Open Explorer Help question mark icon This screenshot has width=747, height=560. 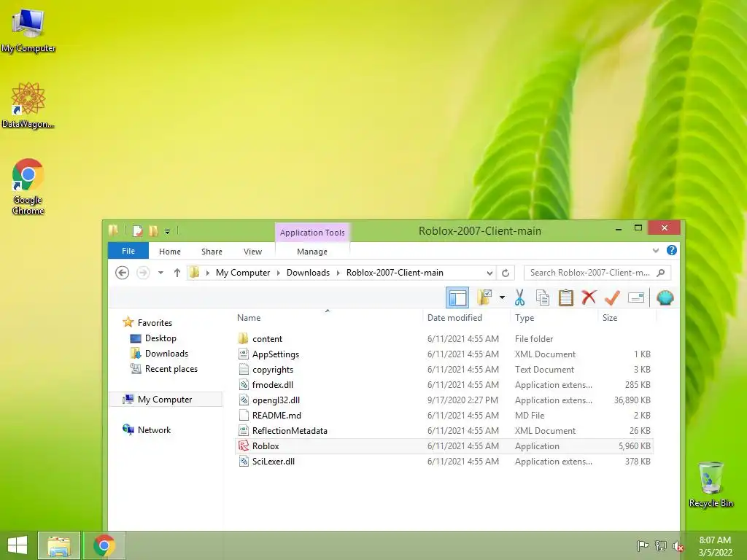coord(672,250)
